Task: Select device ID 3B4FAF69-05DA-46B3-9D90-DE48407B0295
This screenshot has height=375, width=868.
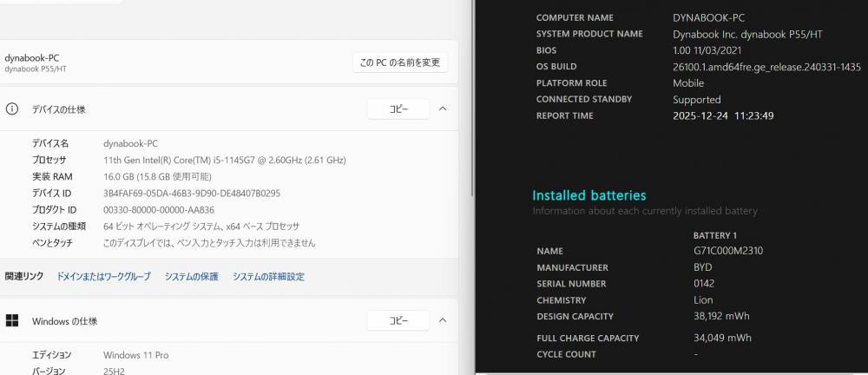Action: [x=192, y=194]
